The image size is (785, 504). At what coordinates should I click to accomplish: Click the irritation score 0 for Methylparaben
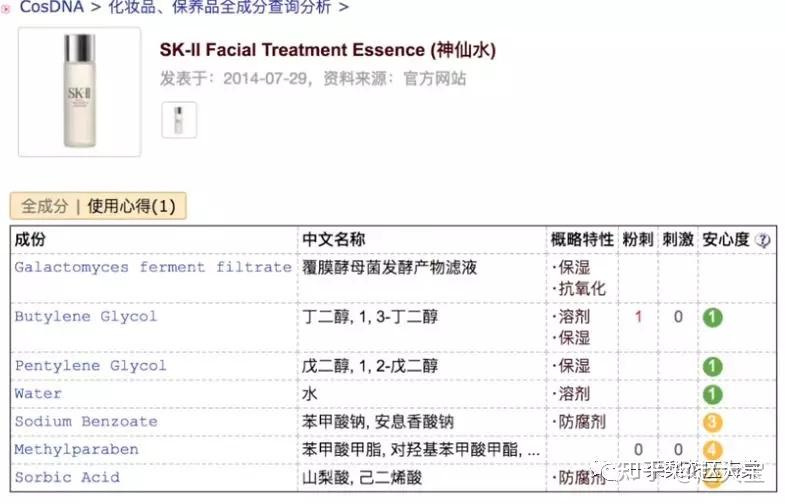(x=678, y=449)
